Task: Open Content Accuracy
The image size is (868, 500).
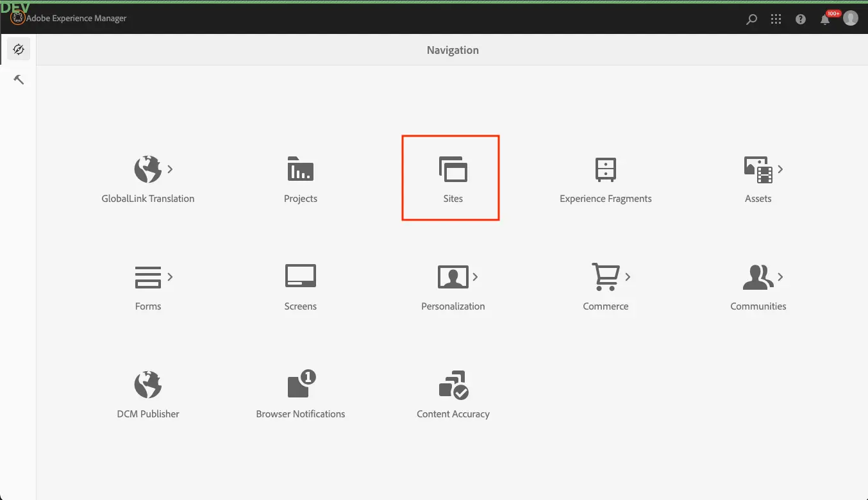Action: click(x=453, y=394)
